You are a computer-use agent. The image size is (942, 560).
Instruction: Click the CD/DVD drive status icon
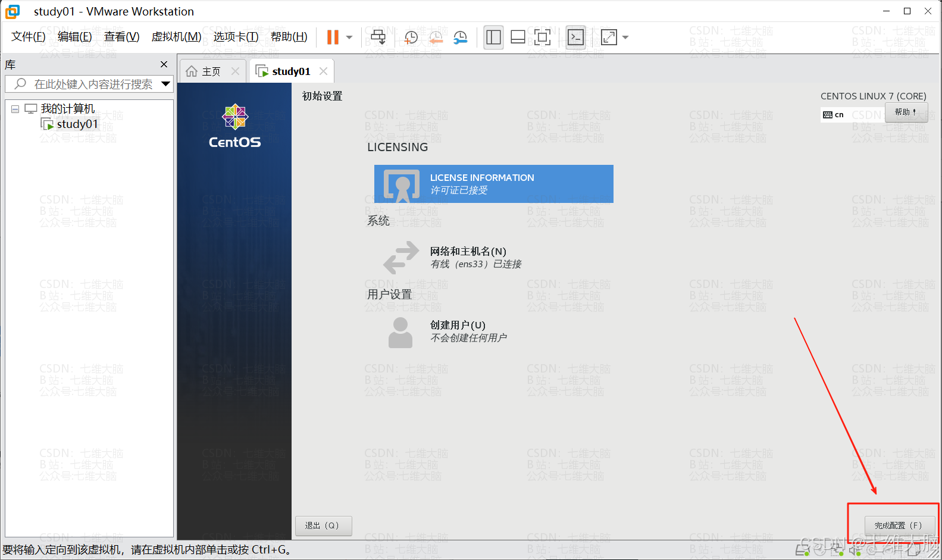click(x=819, y=550)
